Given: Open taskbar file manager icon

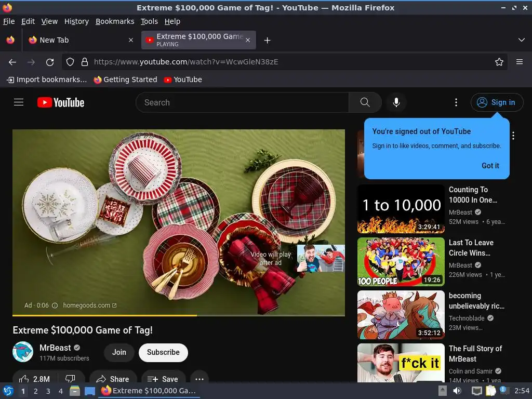Looking at the screenshot, I should pos(75,391).
